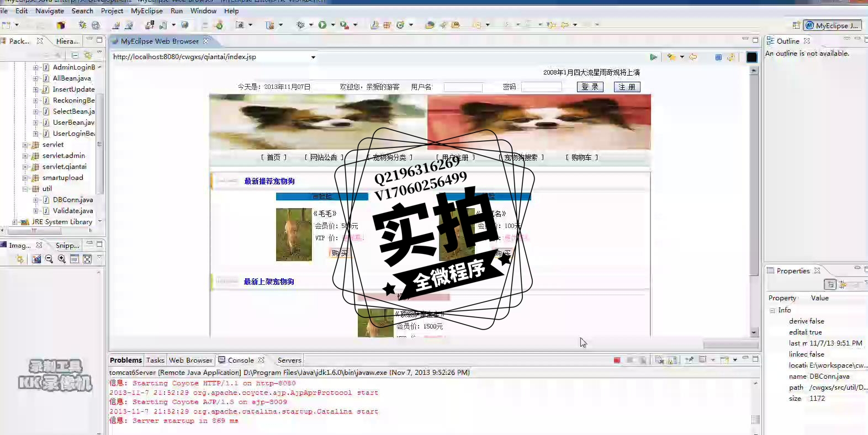This screenshot has width=868, height=435.
Task: Open the bookmarks dropdown arrow in browser toolbar
Action: coord(682,57)
